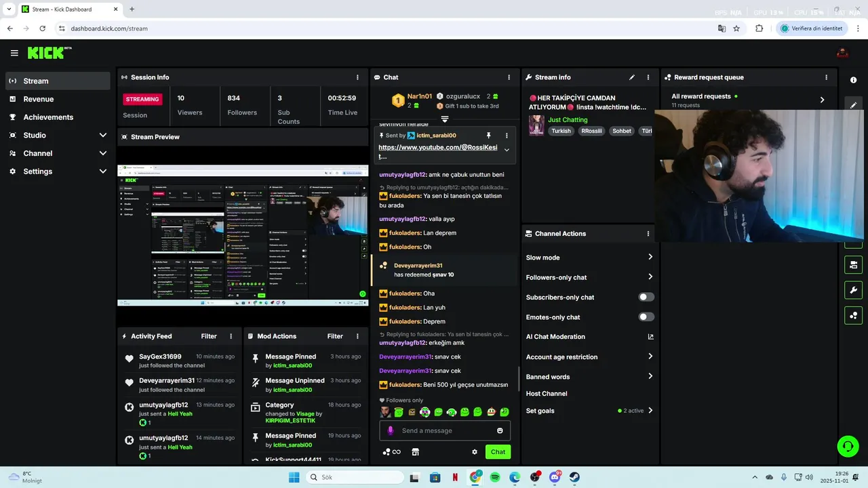Image resolution: width=868 pixels, height=488 pixels.
Task: Toggle Emotes-only chat switch
Action: click(x=646, y=317)
